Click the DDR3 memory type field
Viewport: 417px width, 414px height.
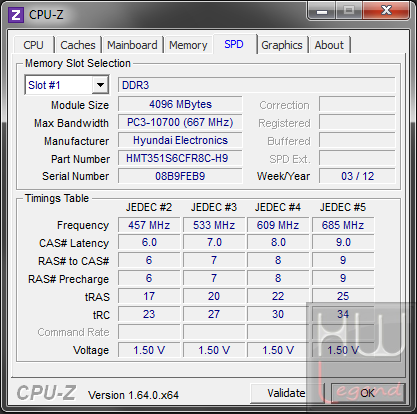tap(257, 85)
